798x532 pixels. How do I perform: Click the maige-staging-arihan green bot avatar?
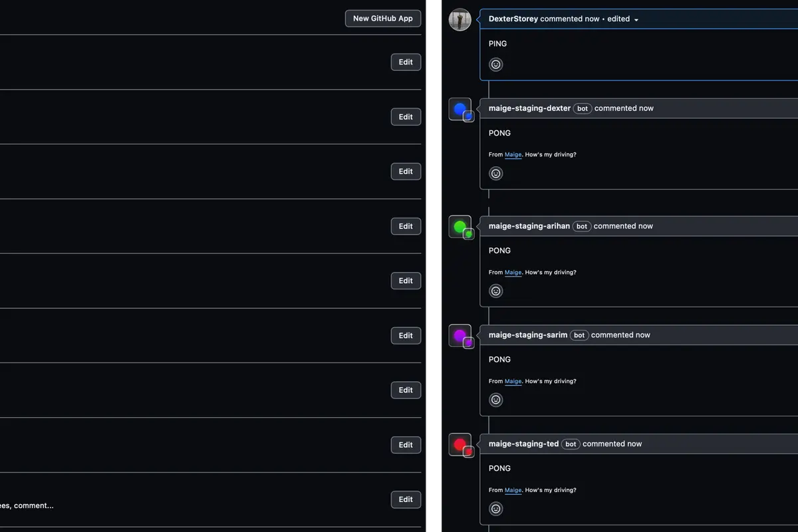pos(460,227)
